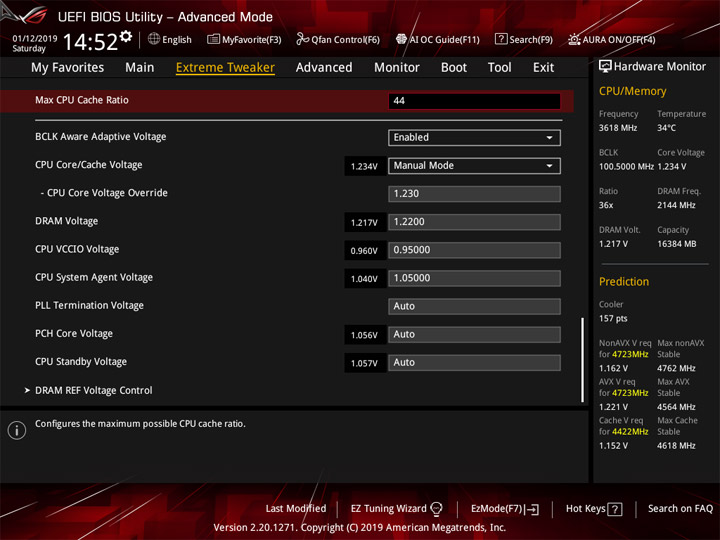Click the EzMode exit arrow icon
This screenshot has height=540, width=720.
[x=532, y=509]
